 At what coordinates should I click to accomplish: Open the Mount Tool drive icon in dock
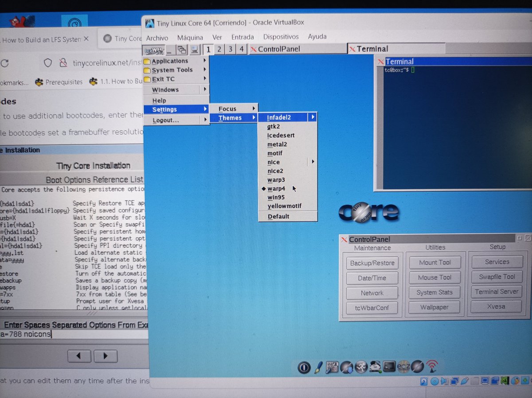[376, 367]
